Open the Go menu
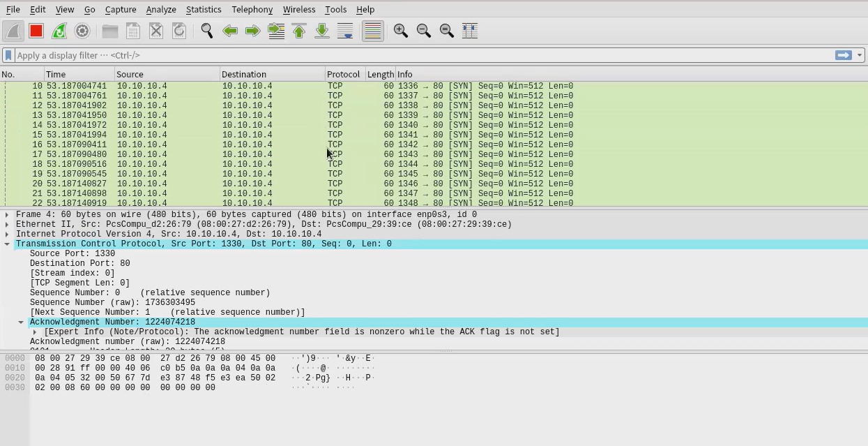Image resolution: width=868 pixels, height=446 pixels. pyautogui.click(x=90, y=9)
